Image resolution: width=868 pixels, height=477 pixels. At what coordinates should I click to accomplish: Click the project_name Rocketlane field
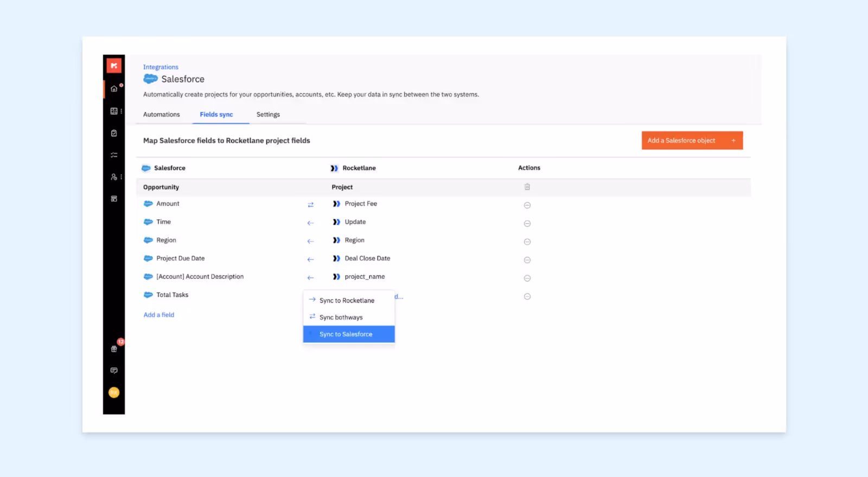(x=365, y=277)
